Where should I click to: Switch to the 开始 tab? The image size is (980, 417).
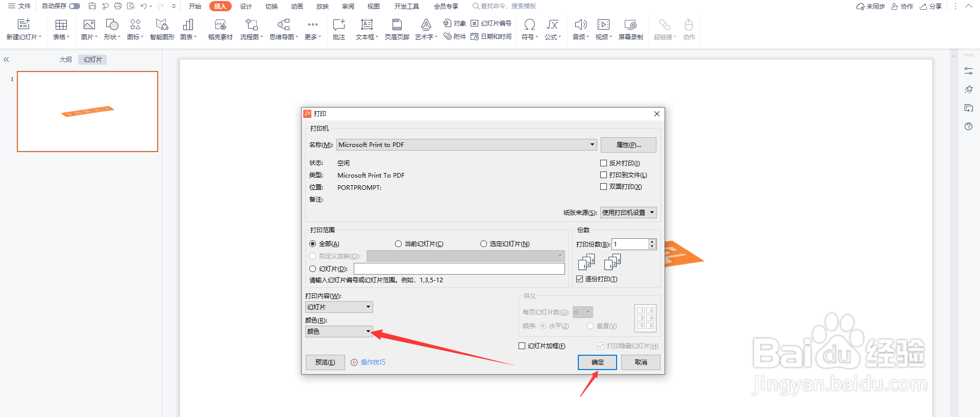tap(195, 6)
